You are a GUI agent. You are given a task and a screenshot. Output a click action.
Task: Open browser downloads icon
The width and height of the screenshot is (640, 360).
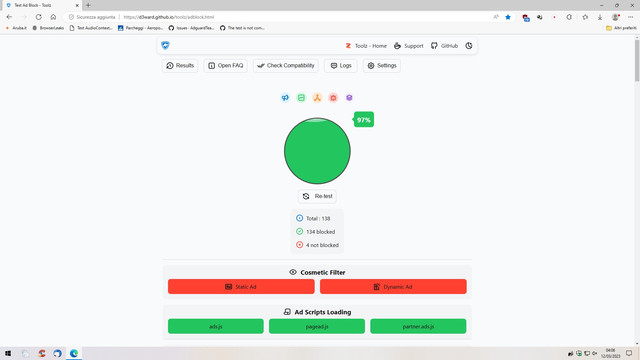(600, 17)
